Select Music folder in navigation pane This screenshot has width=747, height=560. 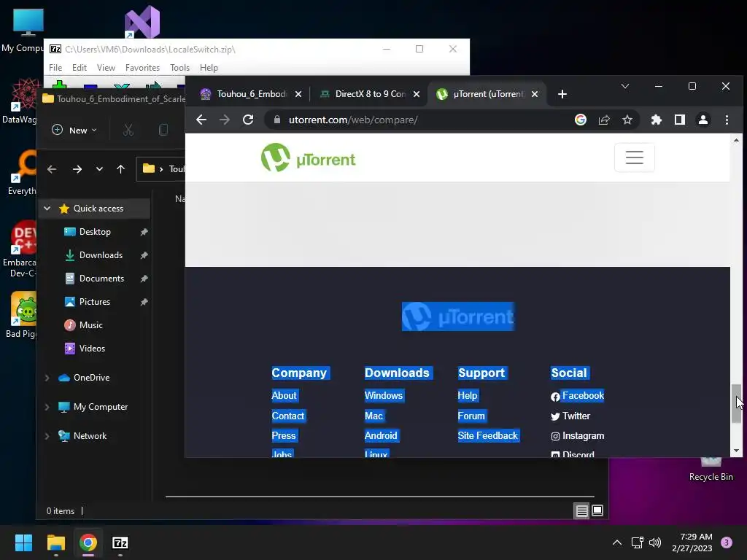(90, 324)
